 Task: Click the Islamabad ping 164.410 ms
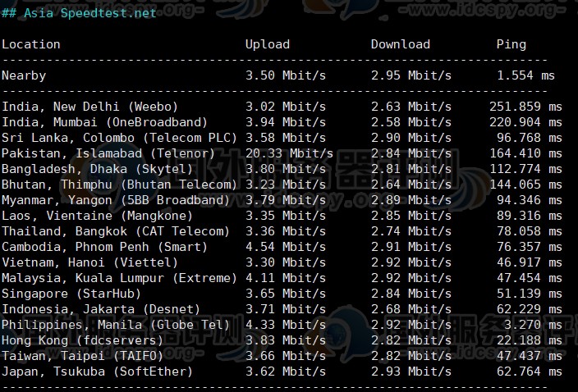[x=526, y=153]
